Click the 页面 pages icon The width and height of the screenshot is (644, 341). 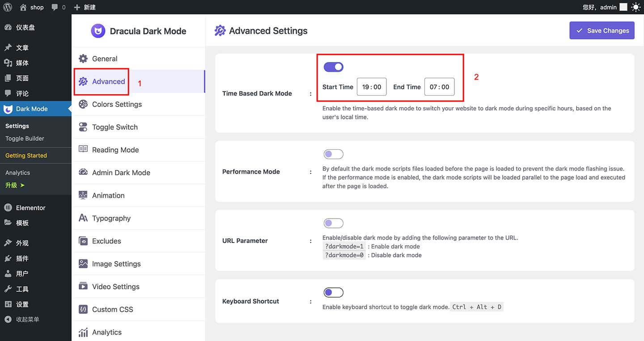tap(8, 78)
